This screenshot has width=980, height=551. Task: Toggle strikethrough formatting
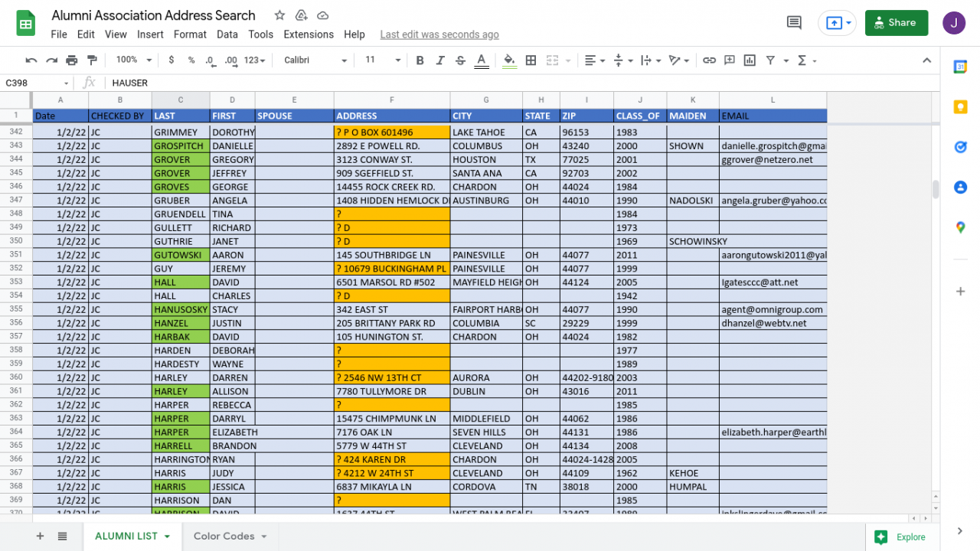pyautogui.click(x=460, y=60)
